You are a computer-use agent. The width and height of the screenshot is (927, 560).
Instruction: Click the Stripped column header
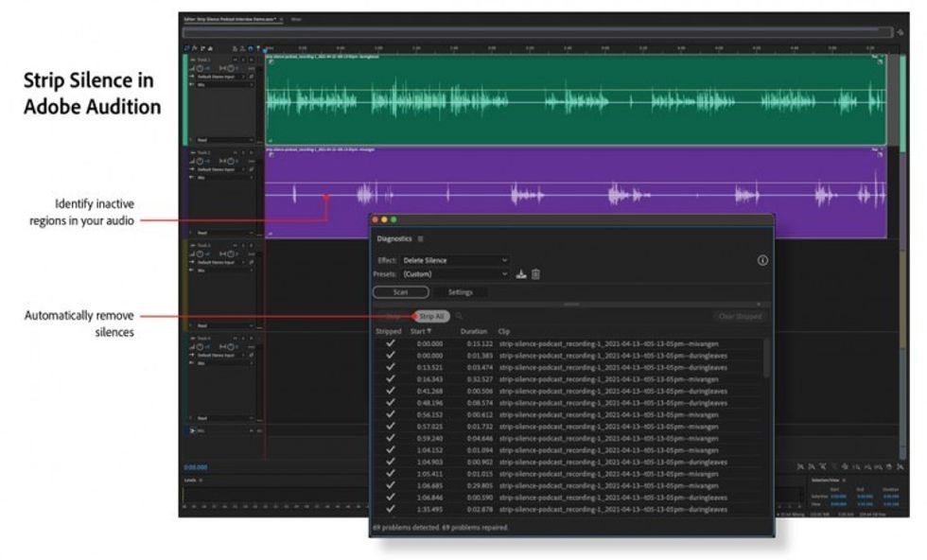[x=389, y=331]
